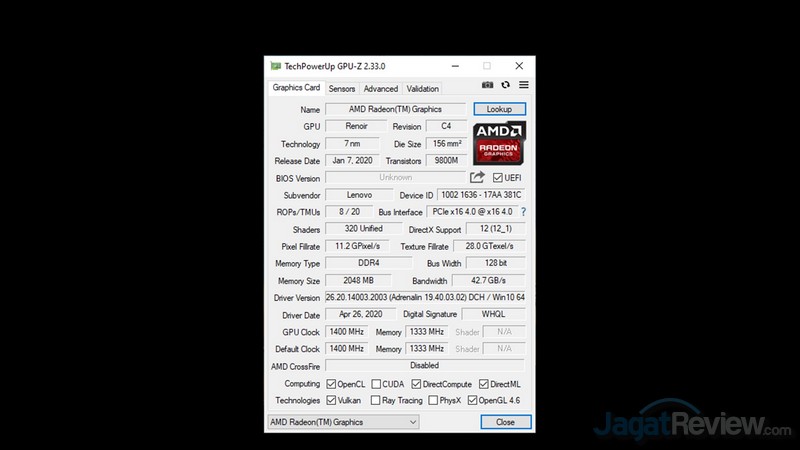Screen dimensions: 800x450
Task: Click the Computing label
Action: click(302, 384)
